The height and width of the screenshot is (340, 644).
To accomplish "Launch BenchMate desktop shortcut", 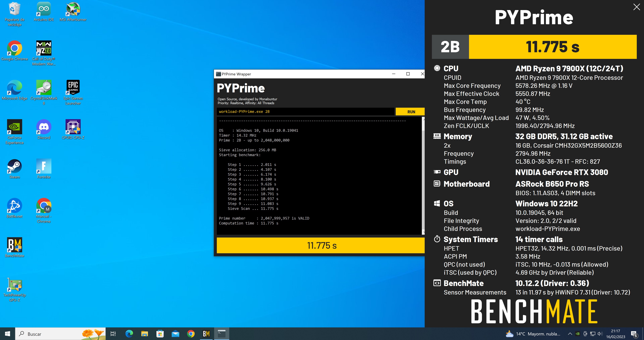I will point(14,248).
